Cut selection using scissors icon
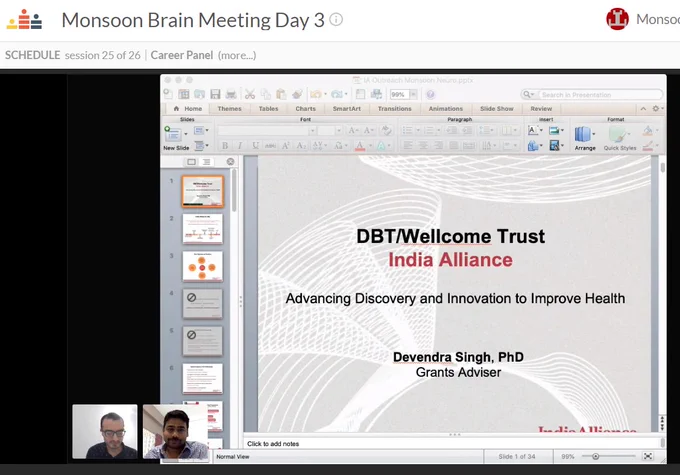This screenshot has height=475, width=680. click(x=250, y=94)
